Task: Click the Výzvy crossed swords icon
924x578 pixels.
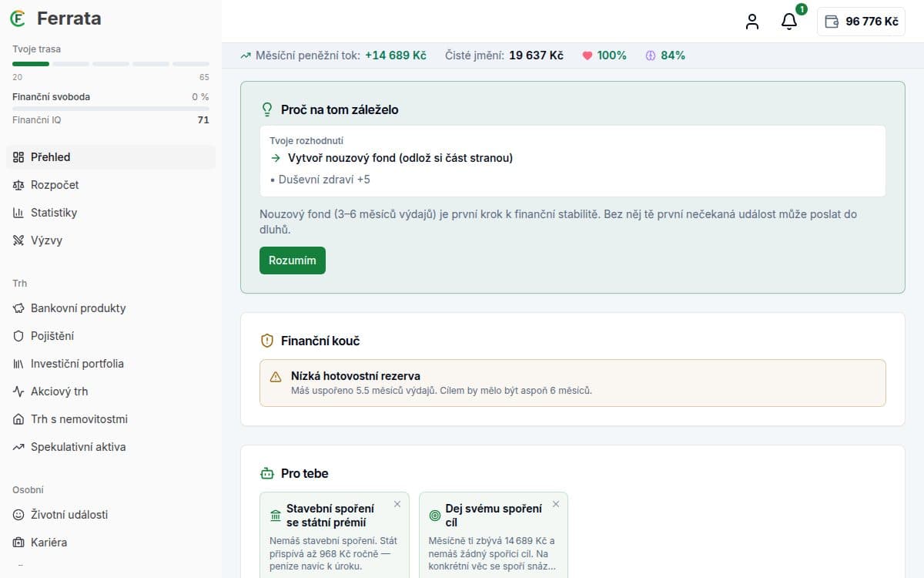Action: click(x=18, y=240)
